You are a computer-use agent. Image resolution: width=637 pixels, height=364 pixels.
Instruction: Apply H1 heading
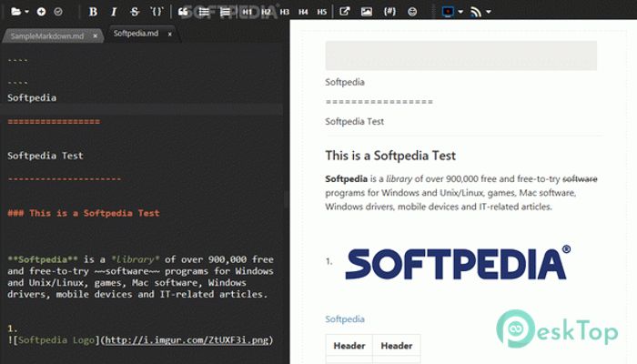[x=247, y=12]
